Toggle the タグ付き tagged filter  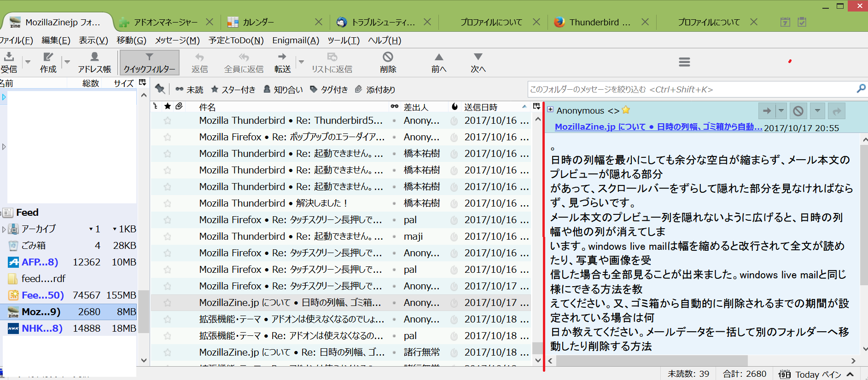click(x=329, y=90)
